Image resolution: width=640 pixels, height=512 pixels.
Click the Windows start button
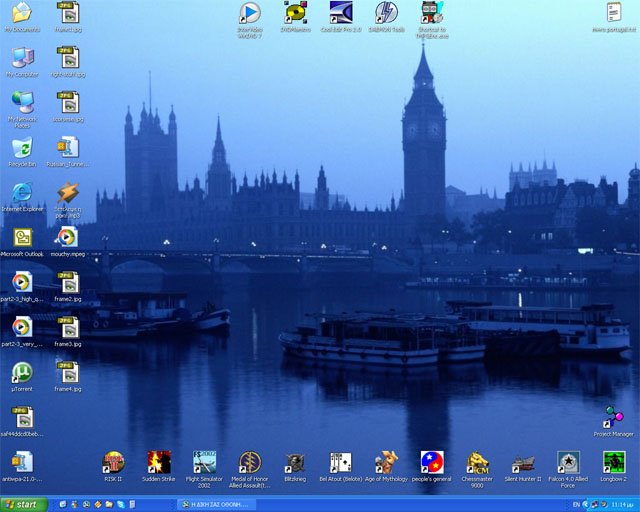tap(24, 505)
